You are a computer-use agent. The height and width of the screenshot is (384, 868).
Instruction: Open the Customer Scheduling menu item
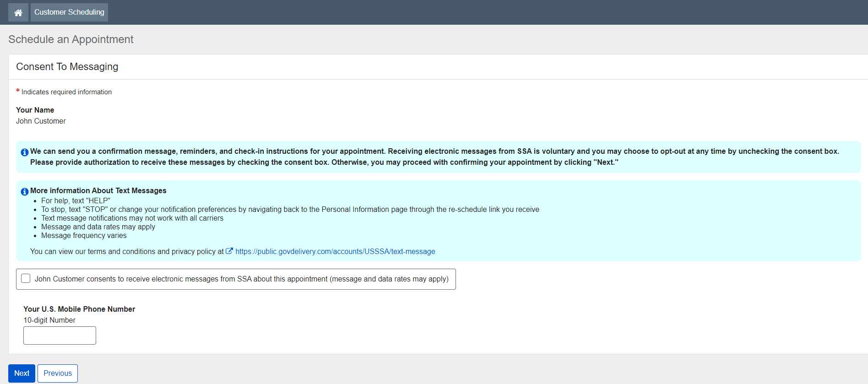69,12
